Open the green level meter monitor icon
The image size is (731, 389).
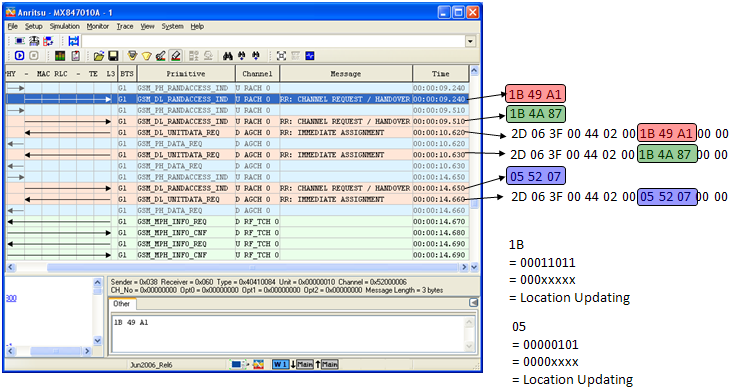[x=60, y=56]
